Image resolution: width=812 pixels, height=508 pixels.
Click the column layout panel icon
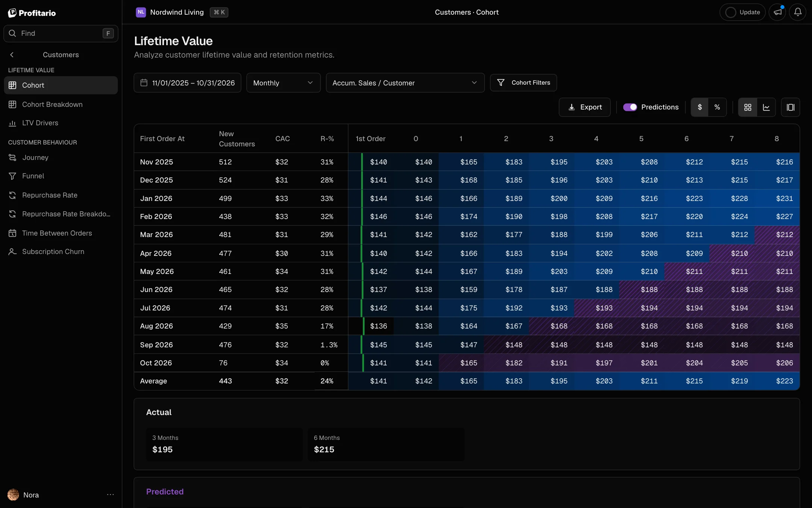pyautogui.click(x=791, y=108)
